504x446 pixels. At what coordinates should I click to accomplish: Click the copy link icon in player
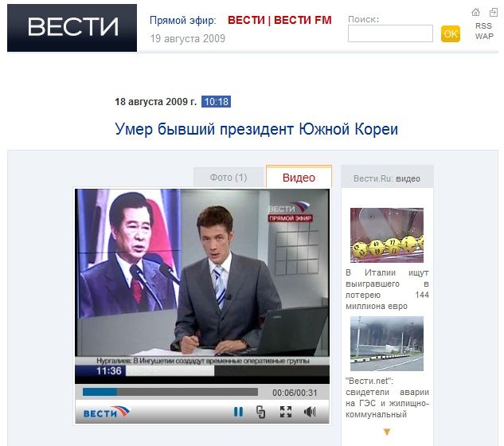click(x=260, y=412)
